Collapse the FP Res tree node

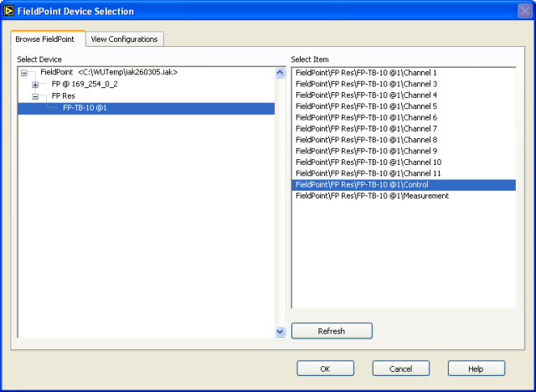click(x=35, y=96)
